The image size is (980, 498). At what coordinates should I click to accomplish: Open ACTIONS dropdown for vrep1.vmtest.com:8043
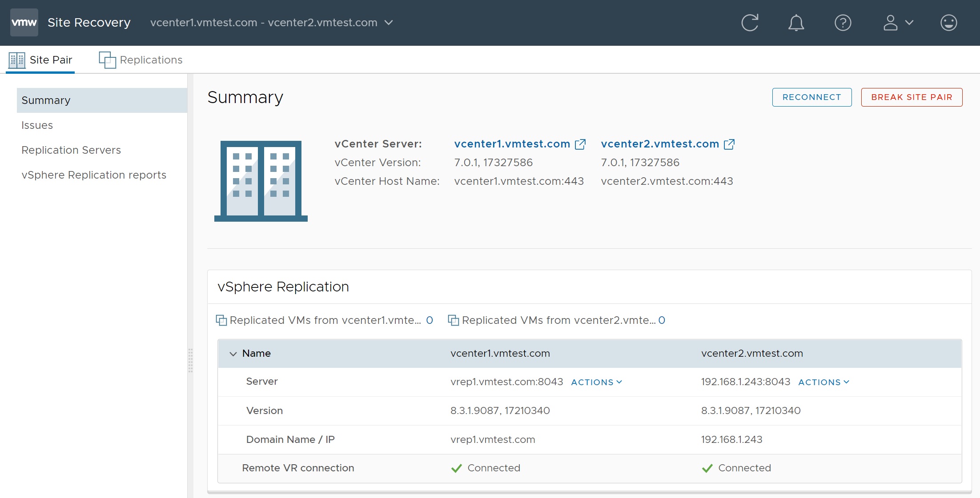point(597,382)
